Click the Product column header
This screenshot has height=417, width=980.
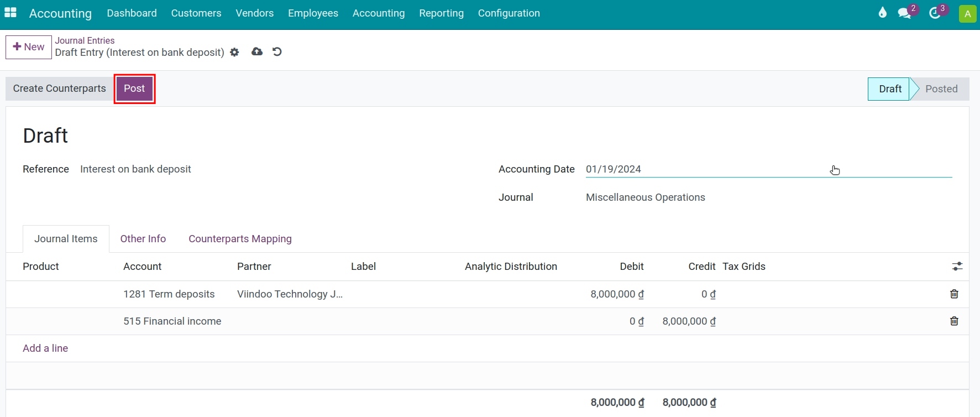[41, 267]
